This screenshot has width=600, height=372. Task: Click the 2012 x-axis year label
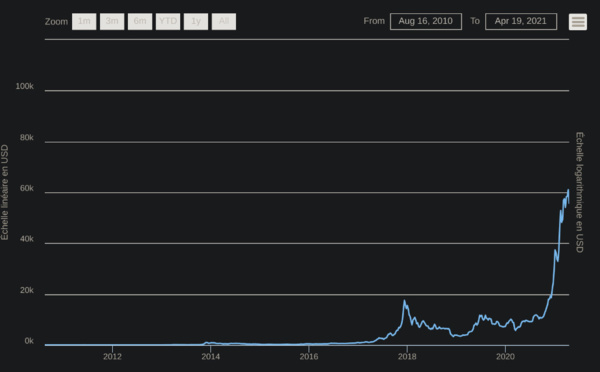[x=112, y=357]
